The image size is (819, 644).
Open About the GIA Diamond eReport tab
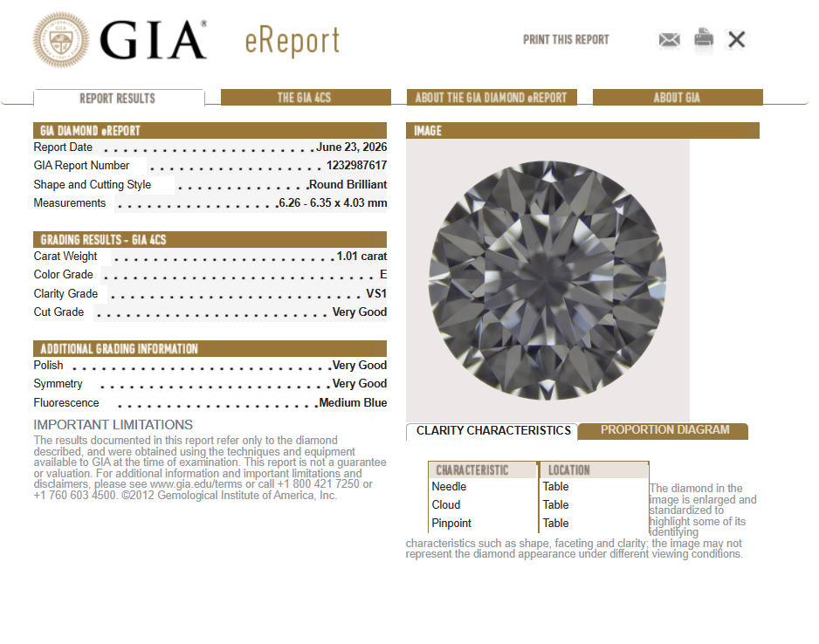(492, 97)
